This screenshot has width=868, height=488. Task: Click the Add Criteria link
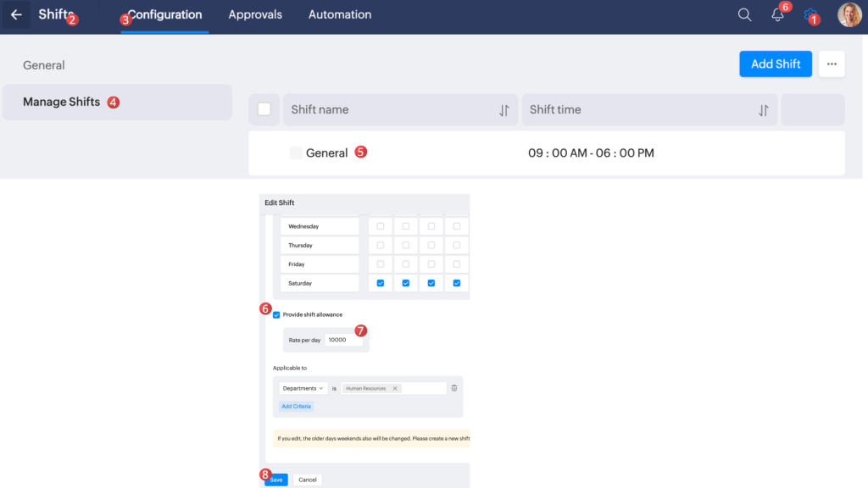point(297,407)
